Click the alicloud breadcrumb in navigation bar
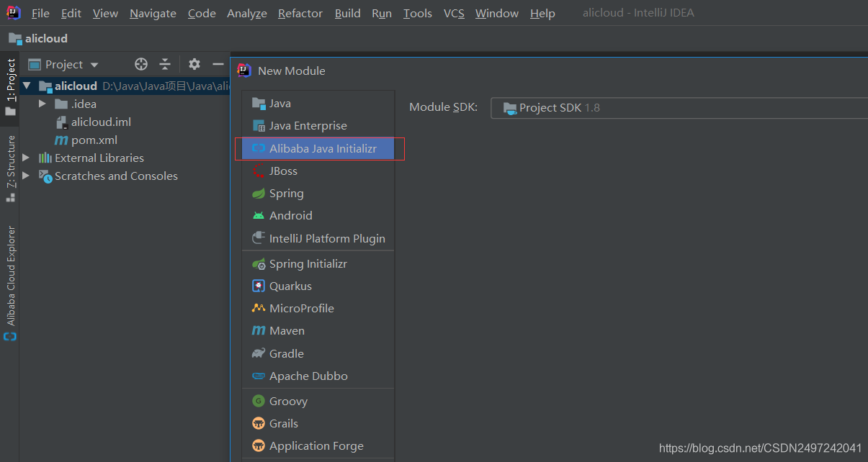 point(38,38)
